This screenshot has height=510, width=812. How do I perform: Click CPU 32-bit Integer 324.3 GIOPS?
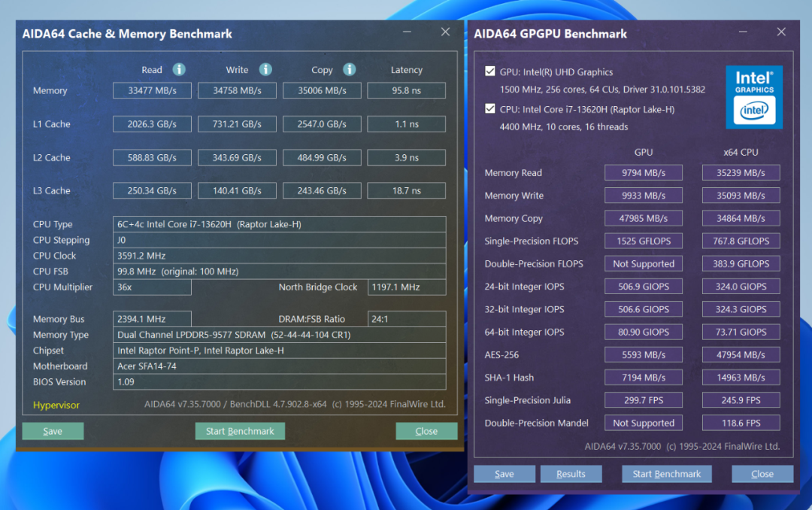tap(741, 309)
